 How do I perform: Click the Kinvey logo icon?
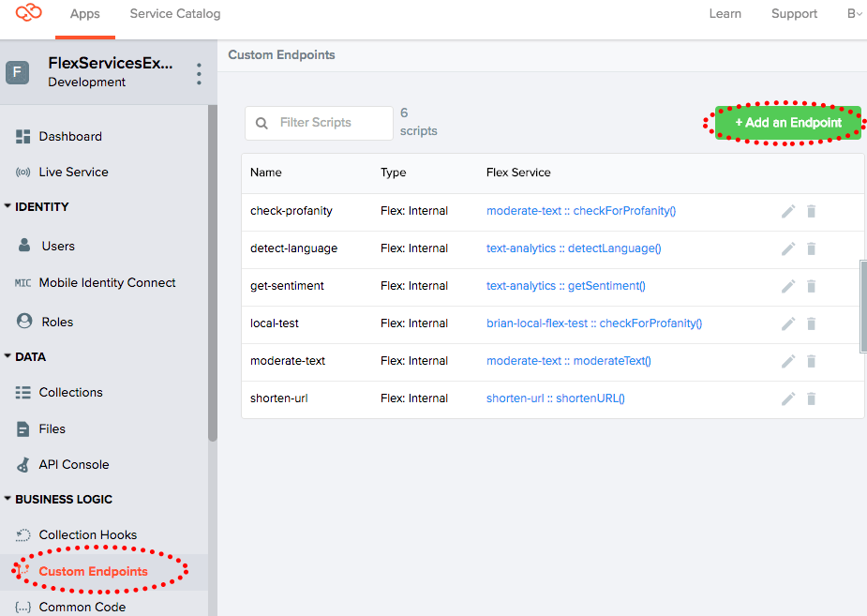click(29, 12)
